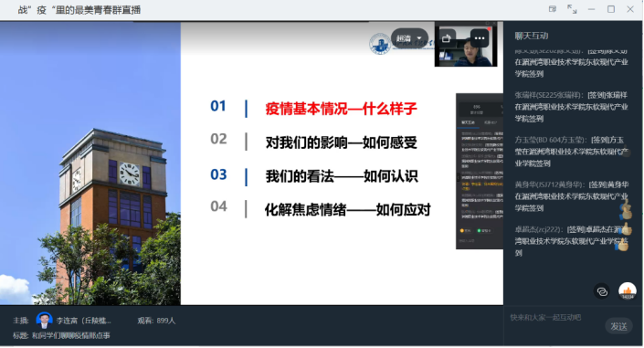This screenshot has width=644, height=348.
Task: Give a thumbs-up like to the livestream
Action: pos(628,291)
